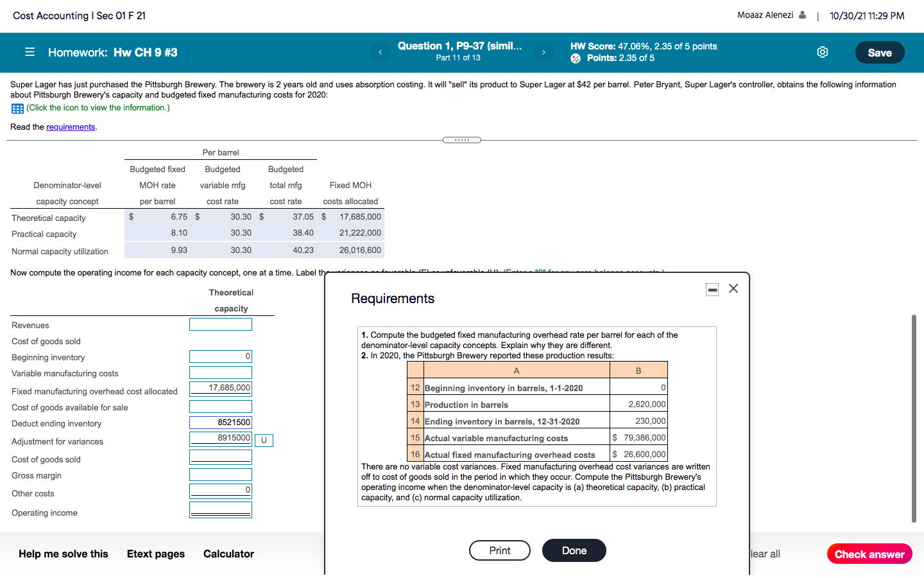This screenshot has width=924, height=578.
Task: Click the Production in barrels row
Action: 538,405
